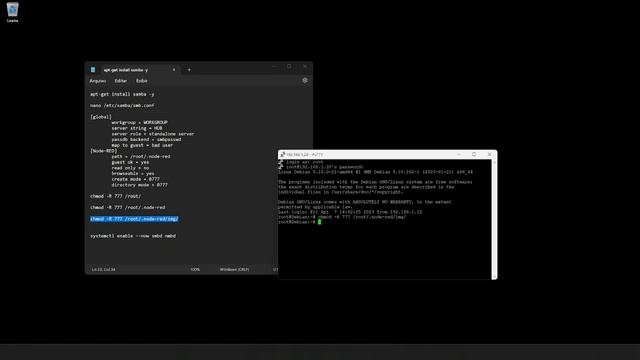Open the Lixeira recycle bin desktop icon
The height and width of the screenshot is (360, 640).
tap(12, 12)
